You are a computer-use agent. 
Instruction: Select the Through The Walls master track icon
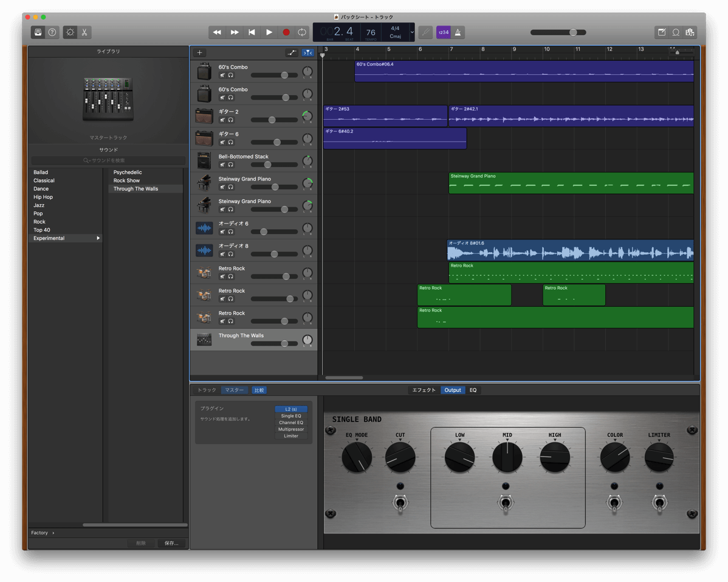click(x=204, y=340)
